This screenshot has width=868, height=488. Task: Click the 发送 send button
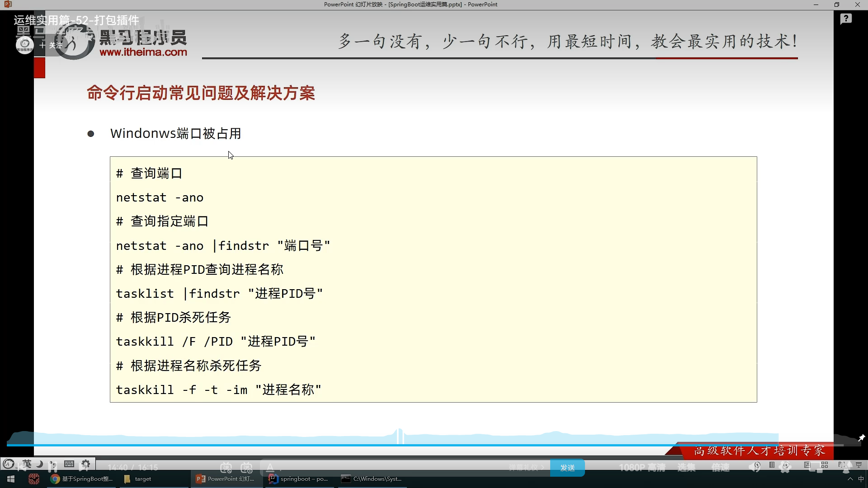[x=567, y=468]
